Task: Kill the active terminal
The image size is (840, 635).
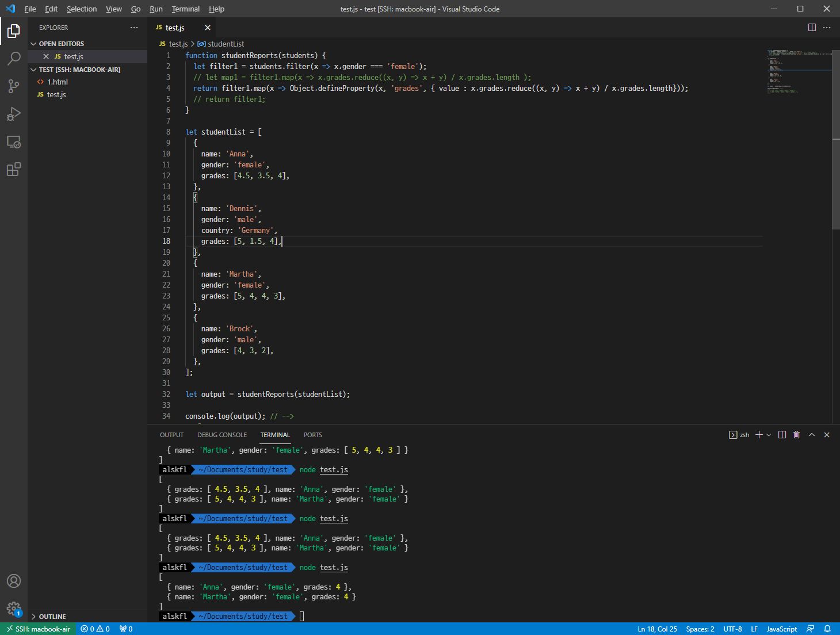Action: coord(796,435)
